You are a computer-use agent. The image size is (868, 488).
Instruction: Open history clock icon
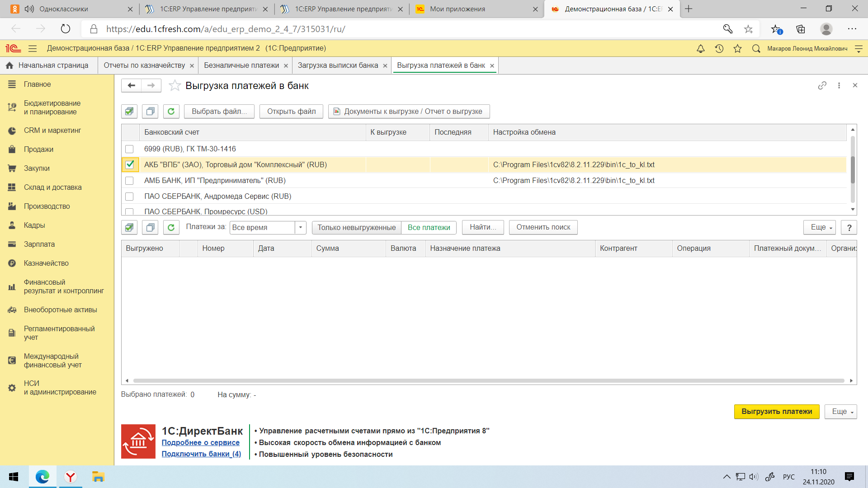pos(719,48)
